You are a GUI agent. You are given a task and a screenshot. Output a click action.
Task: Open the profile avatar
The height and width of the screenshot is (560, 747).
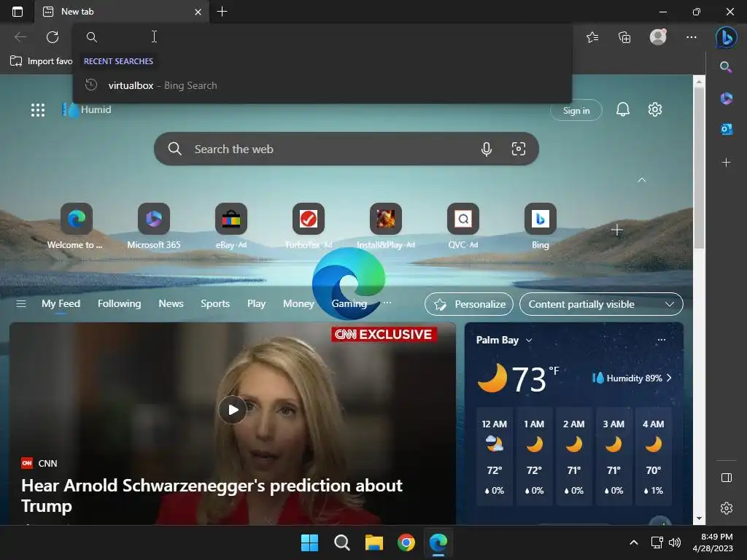click(x=658, y=36)
